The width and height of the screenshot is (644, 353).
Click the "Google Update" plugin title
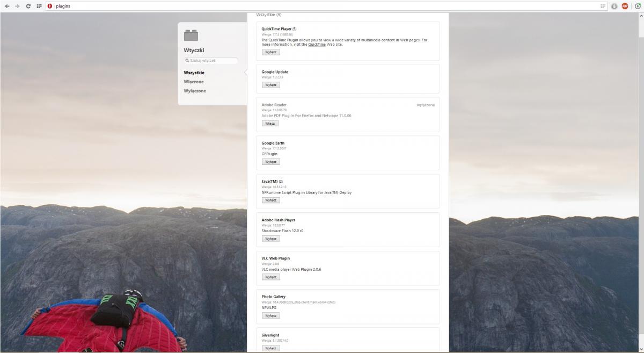pyautogui.click(x=275, y=72)
